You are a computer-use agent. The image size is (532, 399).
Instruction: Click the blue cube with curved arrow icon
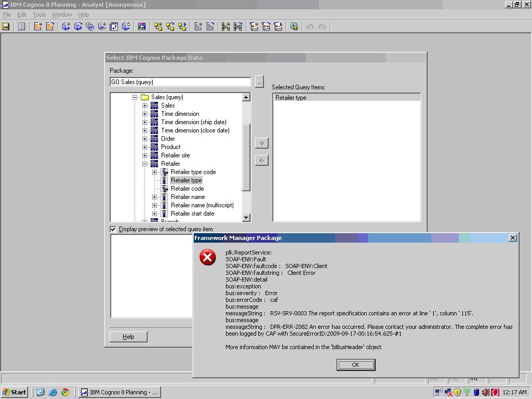[x=78, y=26]
